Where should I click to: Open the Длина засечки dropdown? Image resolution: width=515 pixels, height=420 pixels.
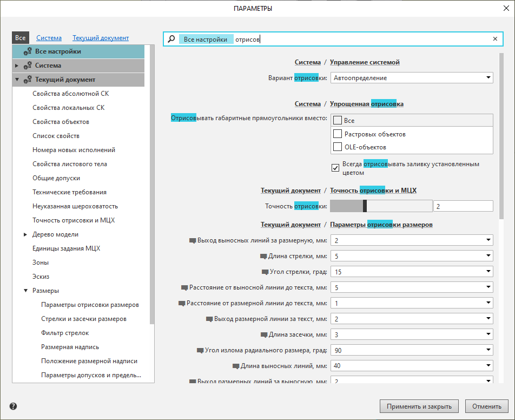click(x=411, y=334)
